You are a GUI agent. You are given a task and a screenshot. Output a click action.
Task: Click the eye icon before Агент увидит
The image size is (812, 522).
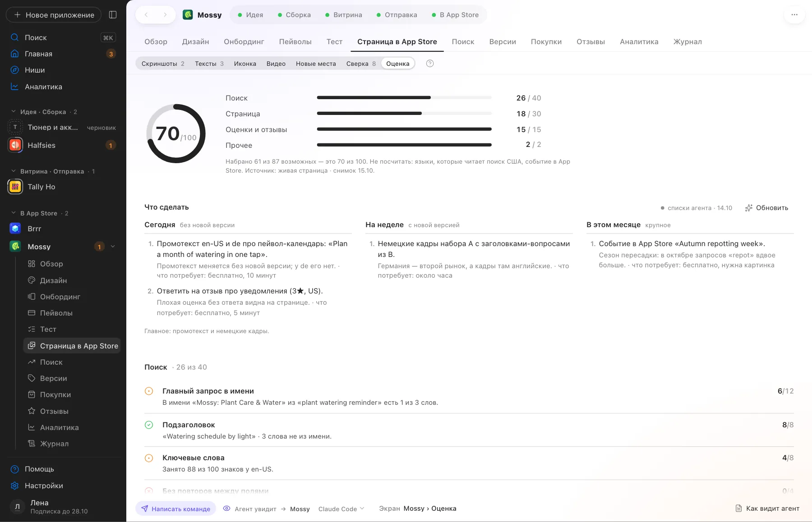227,508
